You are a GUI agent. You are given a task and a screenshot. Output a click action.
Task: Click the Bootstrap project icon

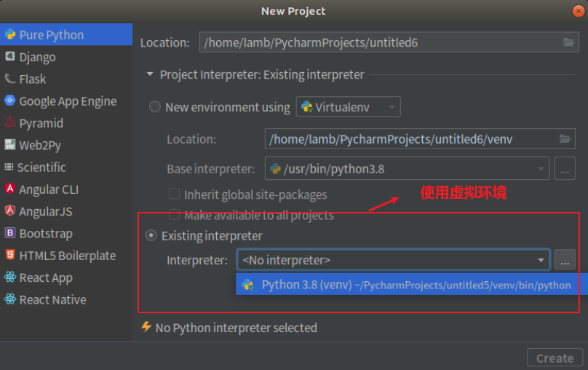point(10,232)
